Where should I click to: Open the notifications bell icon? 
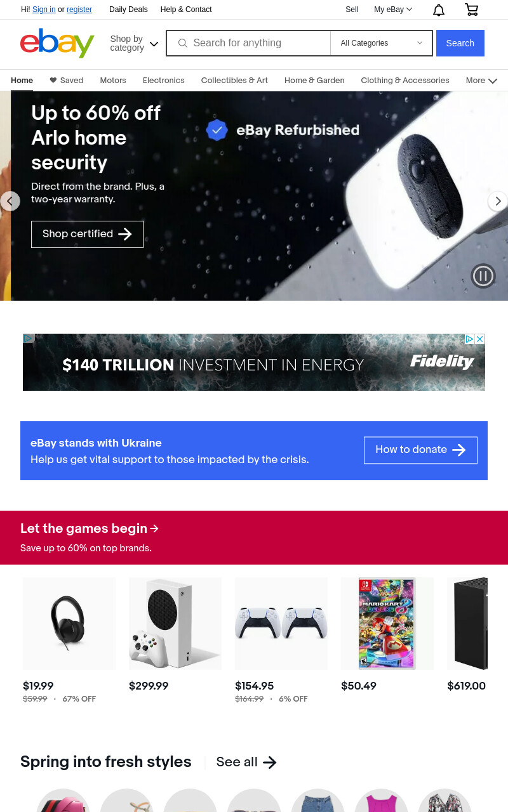pos(439,10)
